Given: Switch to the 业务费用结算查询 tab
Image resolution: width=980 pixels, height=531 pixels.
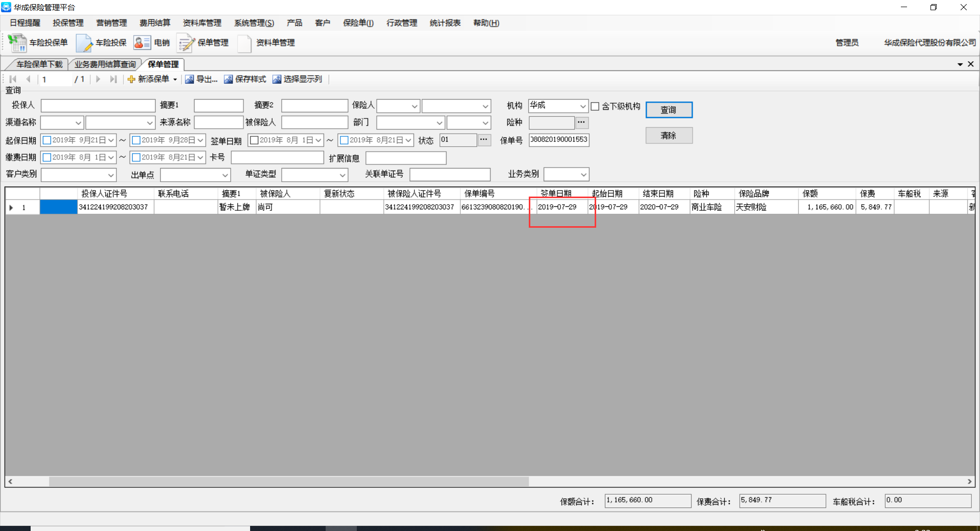Looking at the screenshot, I should tap(105, 64).
